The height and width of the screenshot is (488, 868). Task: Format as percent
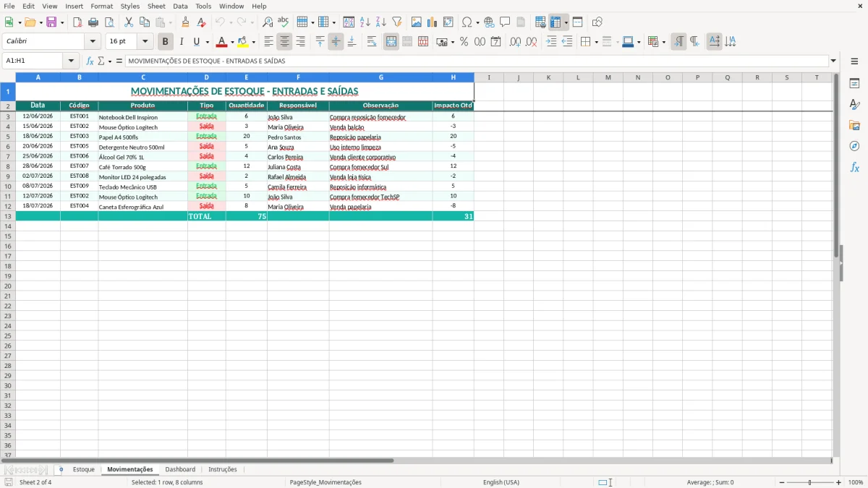(x=464, y=42)
